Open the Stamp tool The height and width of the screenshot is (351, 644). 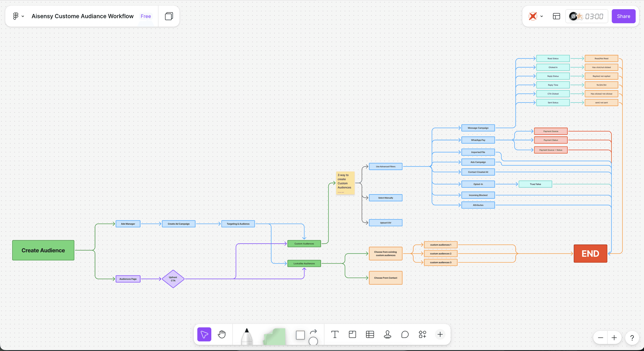(x=387, y=334)
